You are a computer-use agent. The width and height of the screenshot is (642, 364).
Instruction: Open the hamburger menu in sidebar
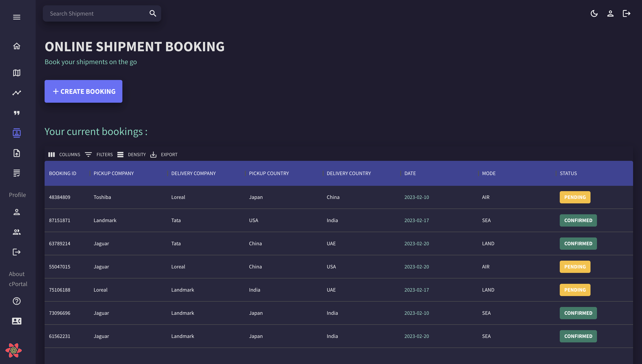pyautogui.click(x=17, y=17)
